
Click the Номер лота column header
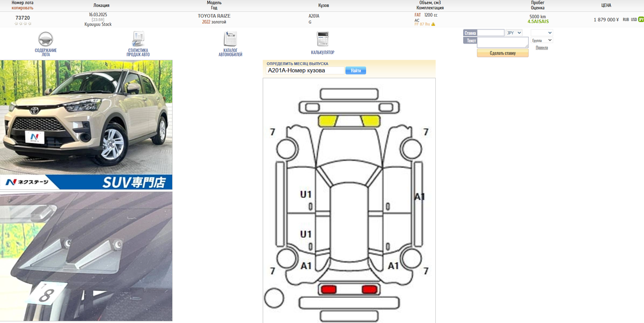point(23,3)
